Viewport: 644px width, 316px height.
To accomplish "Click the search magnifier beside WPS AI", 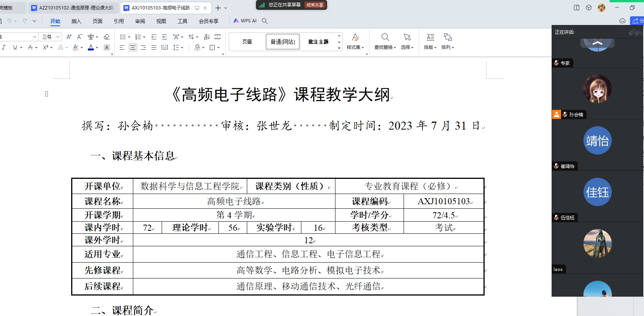I will pyautogui.click(x=265, y=21).
